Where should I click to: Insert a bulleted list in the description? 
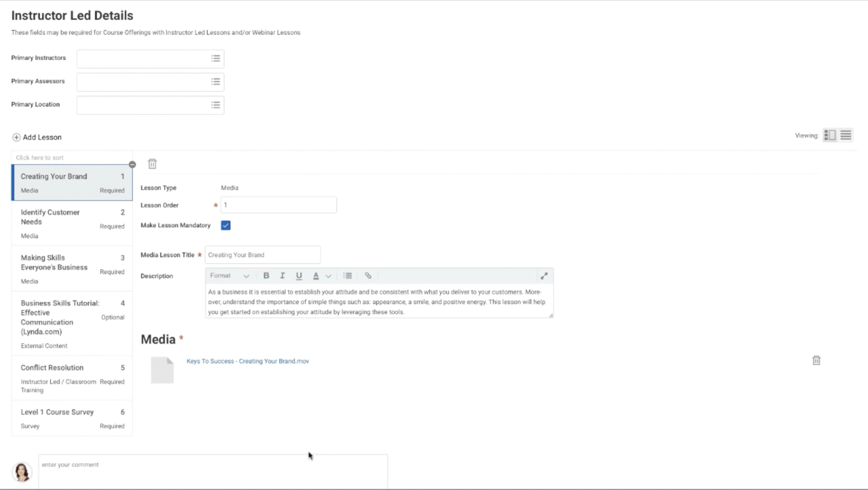point(347,276)
